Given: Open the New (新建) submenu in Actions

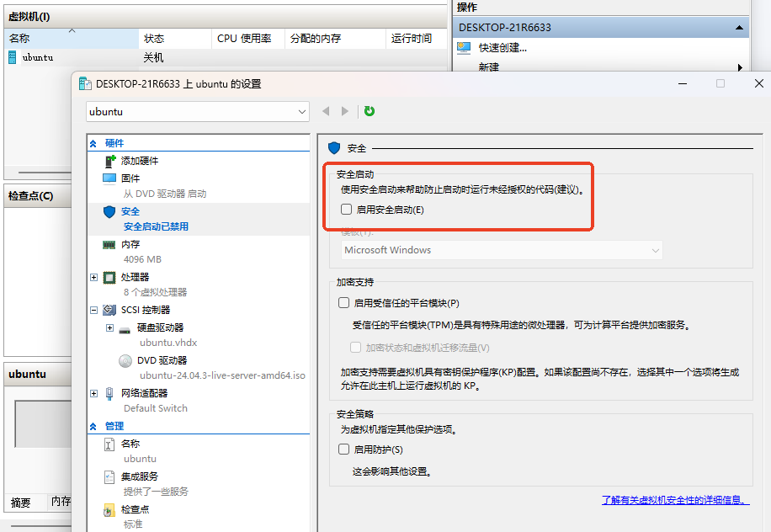Looking at the screenshot, I should tap(488, 67).
